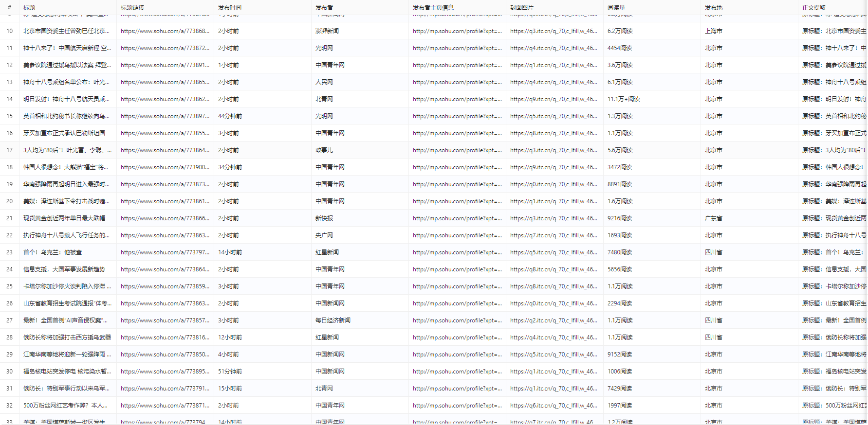The image size is (868, 425).
Task: Select title cell 俄防长称将加强打击西方援乌武器
Action: pyautogui.click(x=67, y=337)
